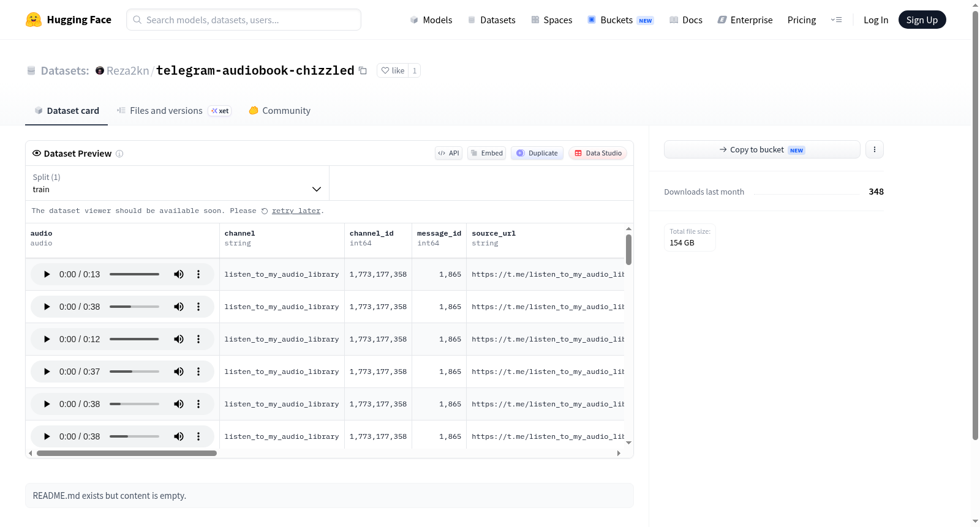Click the Copy to bucket button

[x=762, y=149]
